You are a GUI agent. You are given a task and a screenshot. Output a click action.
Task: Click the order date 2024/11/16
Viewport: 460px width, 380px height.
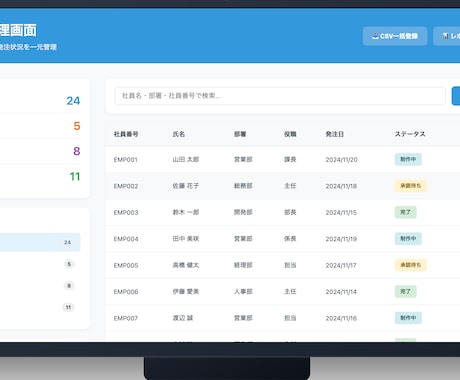pos(341,318)
